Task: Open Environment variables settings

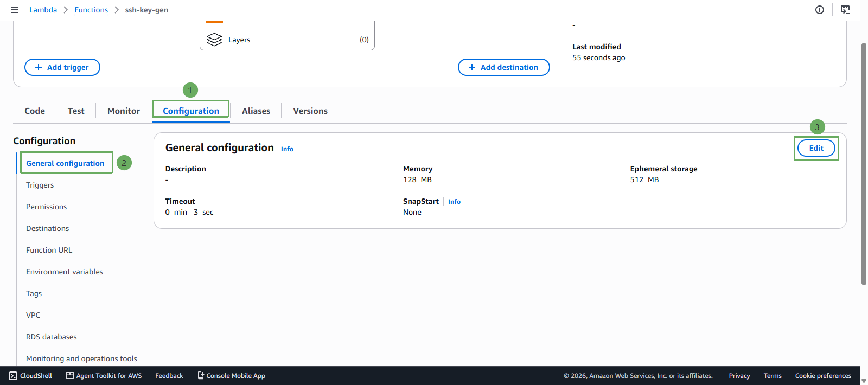Action: pyautogui.click(x=65, y=272)
